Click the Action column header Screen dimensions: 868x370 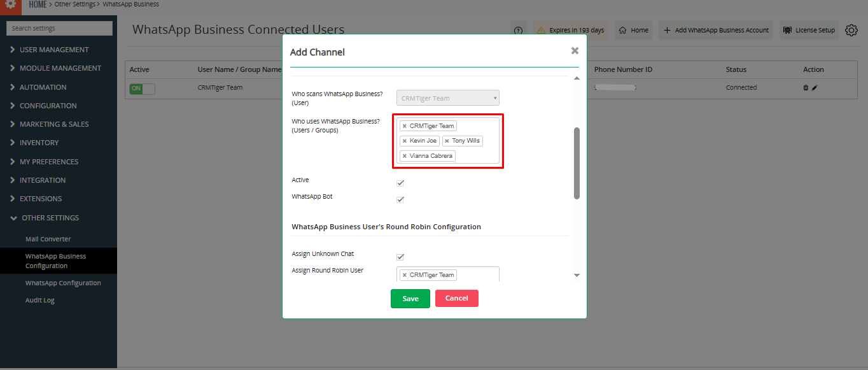[813, 69]
